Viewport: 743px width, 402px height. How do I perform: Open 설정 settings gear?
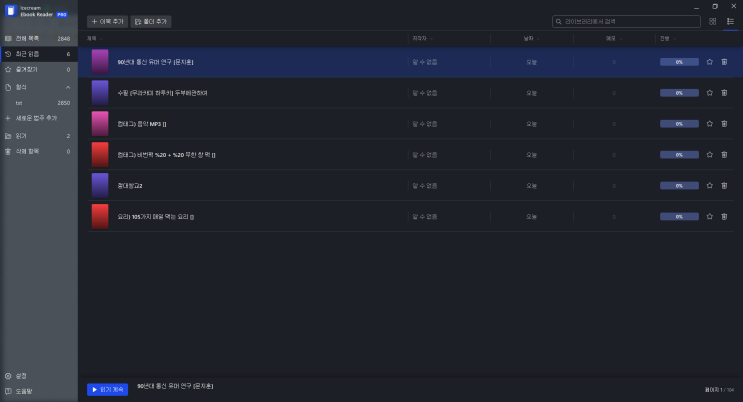click(x=16, y=376)
